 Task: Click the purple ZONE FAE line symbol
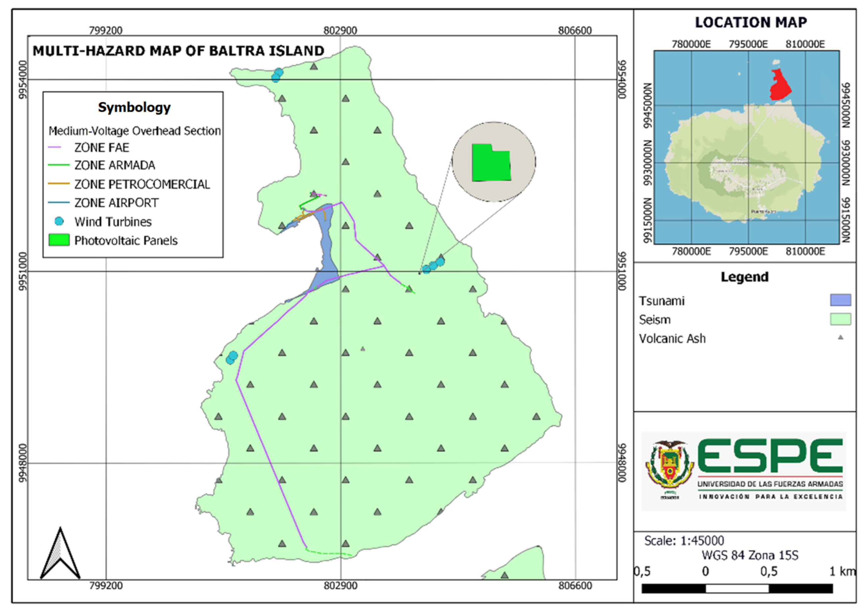point(55,147)
